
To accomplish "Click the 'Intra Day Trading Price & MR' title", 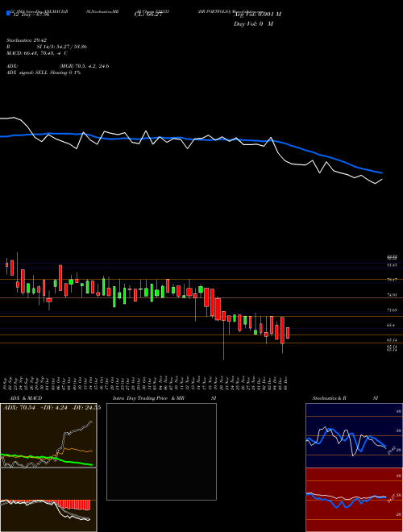I will coord(149,398).
